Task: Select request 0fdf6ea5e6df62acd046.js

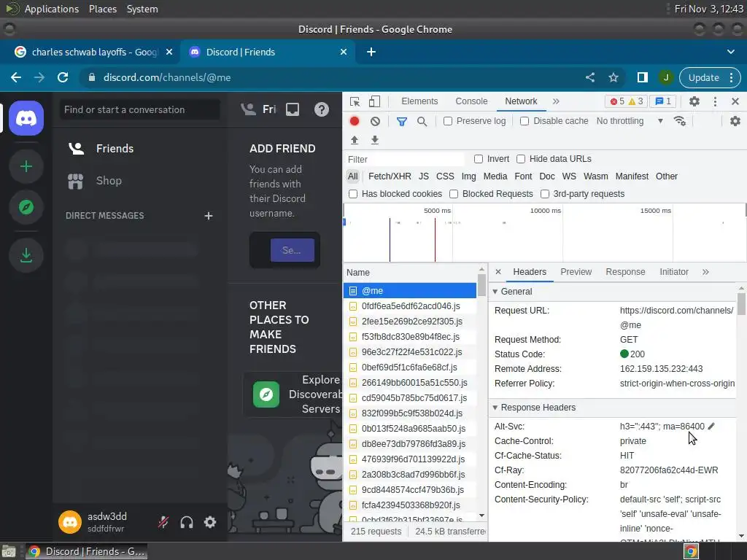Action: click(410, 306)
